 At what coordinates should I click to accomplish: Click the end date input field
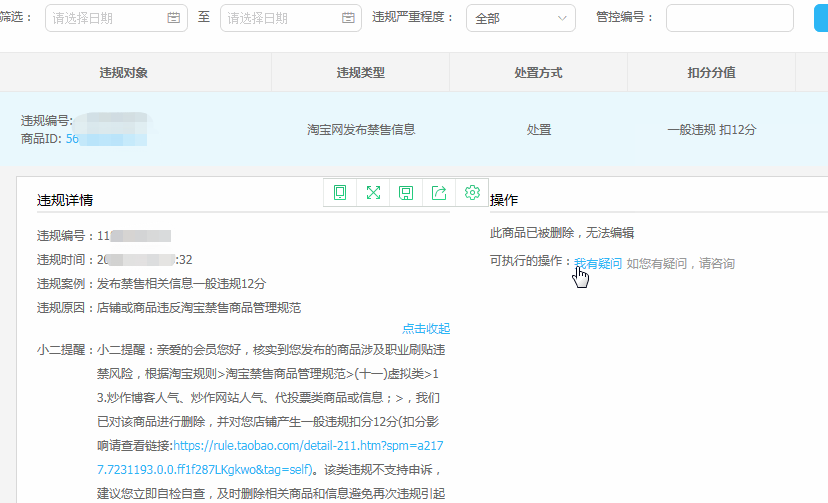[x=290, y=18]
